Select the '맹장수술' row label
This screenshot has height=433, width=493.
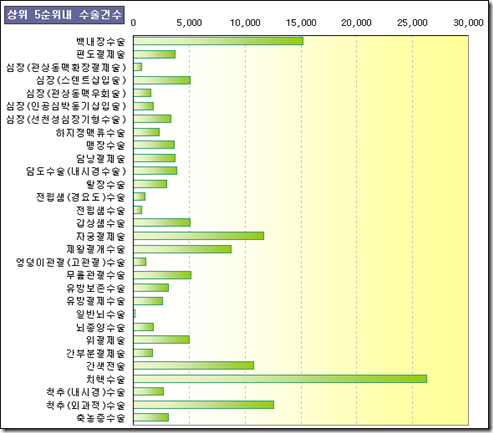tap(105, 145)
